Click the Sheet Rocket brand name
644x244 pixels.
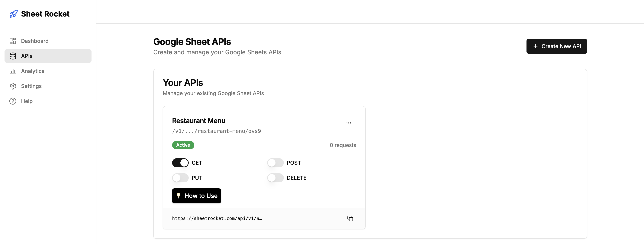pyautogui.click(x=45, y=14)
